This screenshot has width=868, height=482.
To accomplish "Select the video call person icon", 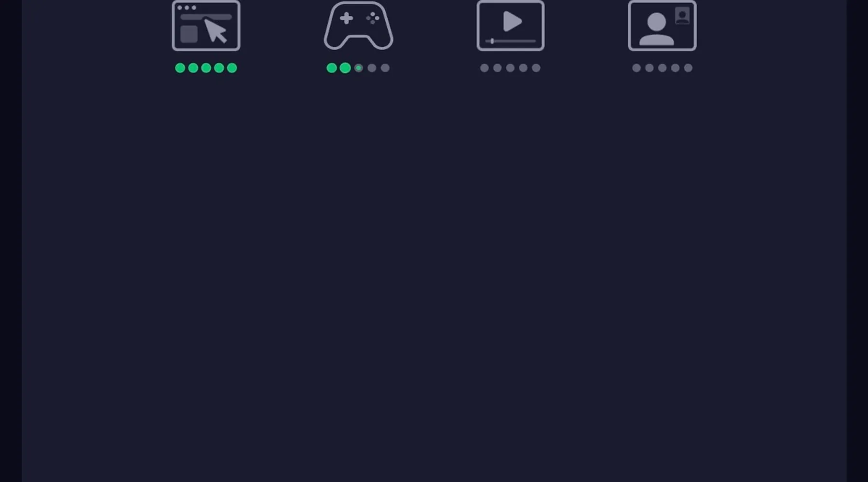I will [662, 26].
